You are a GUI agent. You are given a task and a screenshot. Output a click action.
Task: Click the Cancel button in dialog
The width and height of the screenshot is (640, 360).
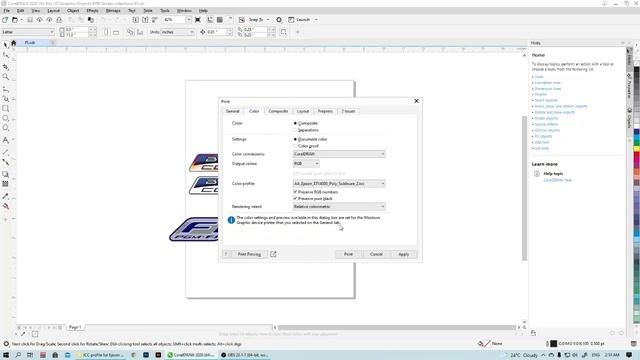pos(376,254)
